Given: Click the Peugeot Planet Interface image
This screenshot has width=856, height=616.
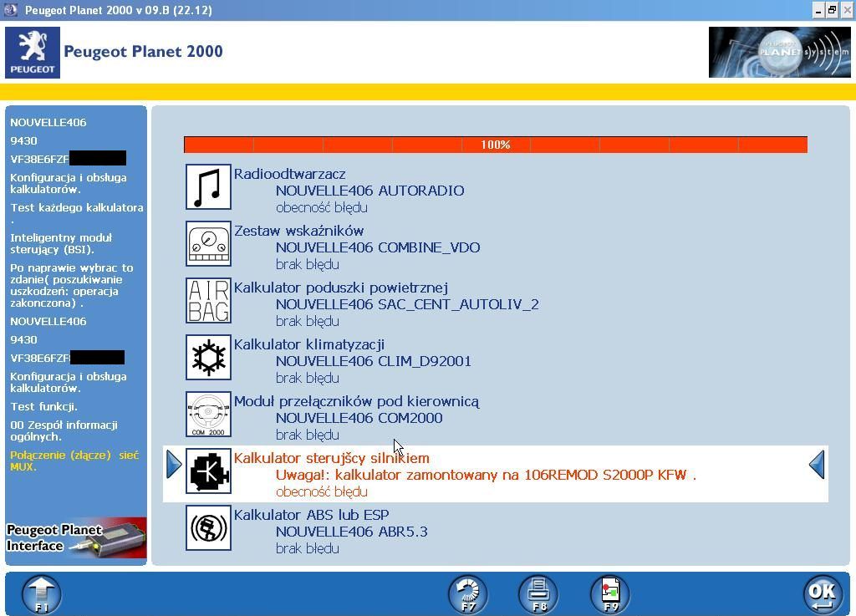Looking at the screenshot, I should coord(76,538).
